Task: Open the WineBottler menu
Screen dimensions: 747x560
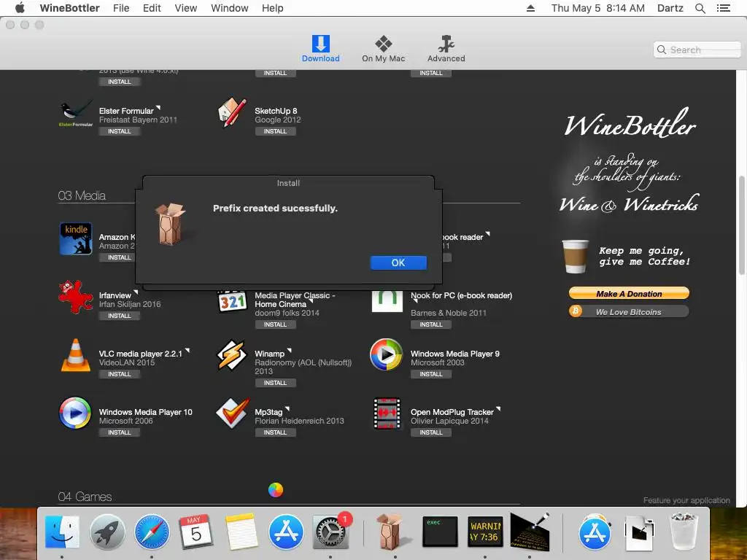Action: click(x=69, y=8)
